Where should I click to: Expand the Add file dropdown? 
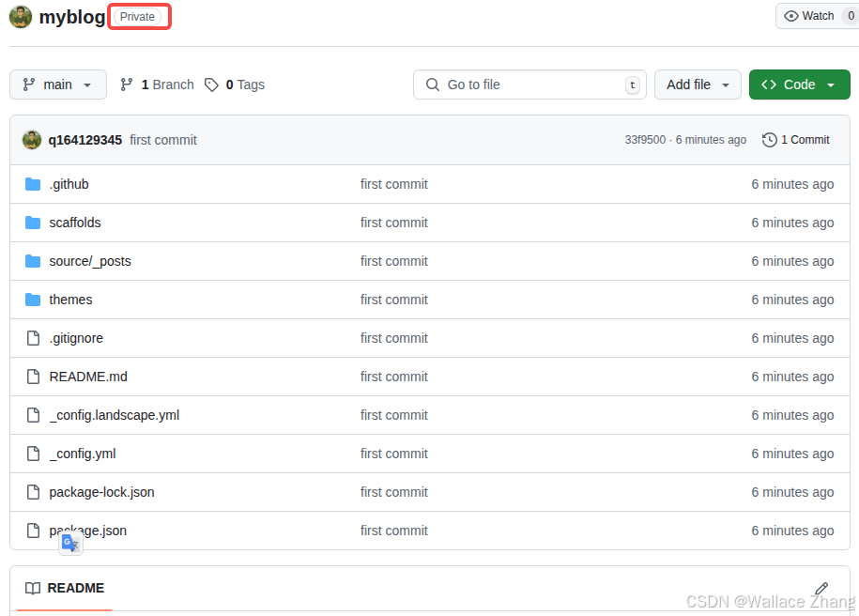tap(698, 85)
